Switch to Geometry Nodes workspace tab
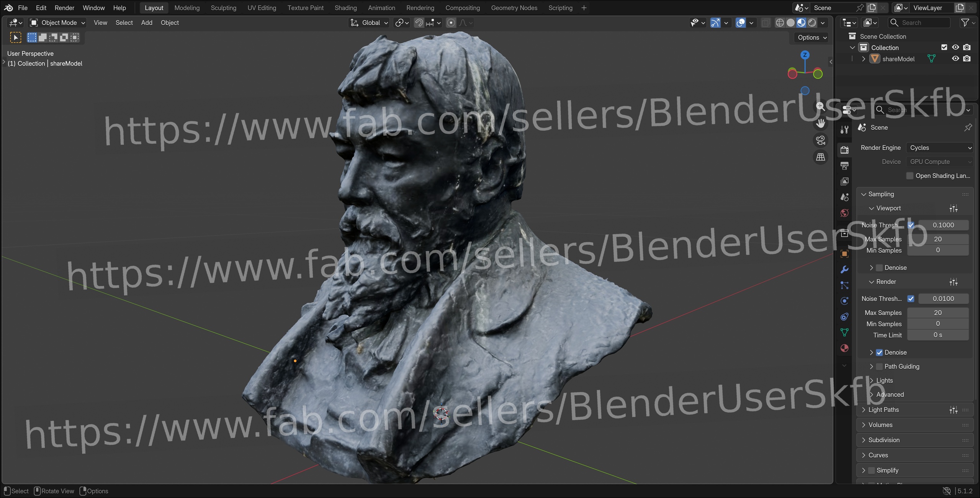Screen dimensions: 980x498 [514, 8]
